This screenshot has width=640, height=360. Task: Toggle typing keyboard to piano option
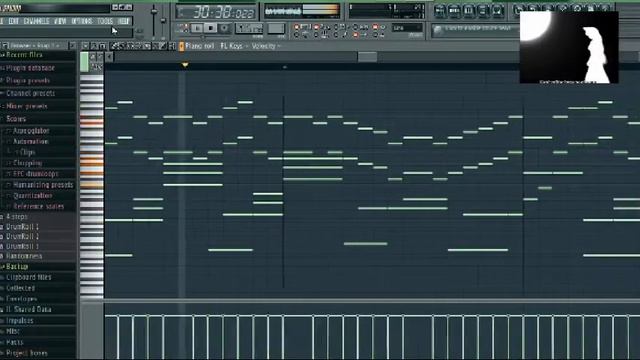(302, 27)
